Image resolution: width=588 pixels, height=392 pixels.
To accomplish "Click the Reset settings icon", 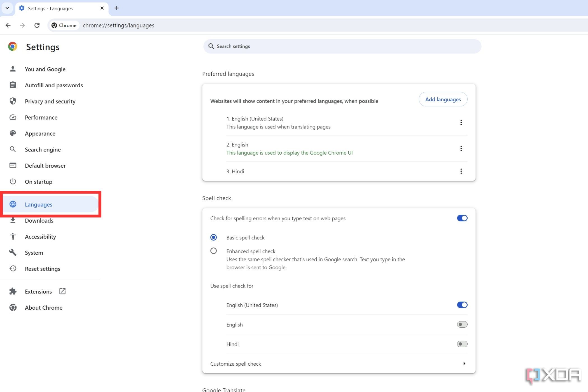I will tap(13, 268).
